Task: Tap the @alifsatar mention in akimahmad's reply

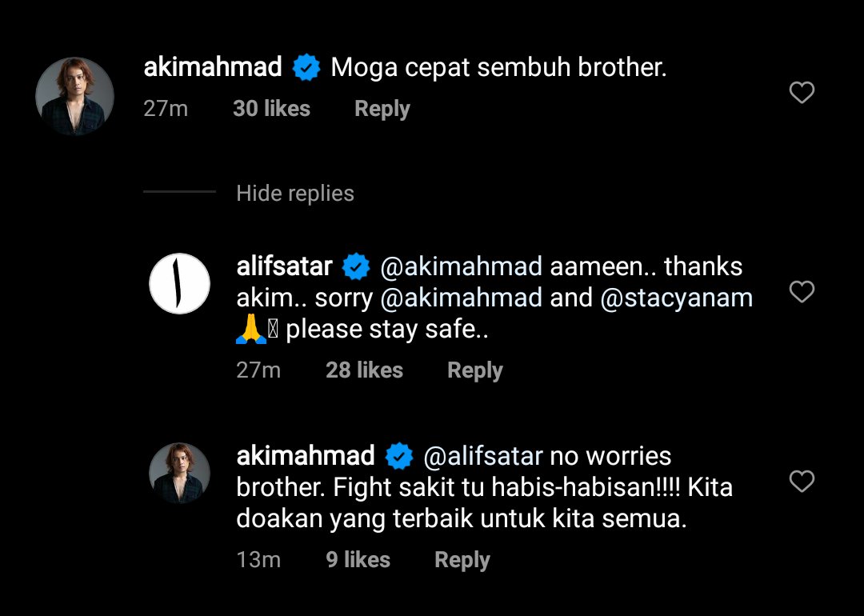Action: click(482, 457)
